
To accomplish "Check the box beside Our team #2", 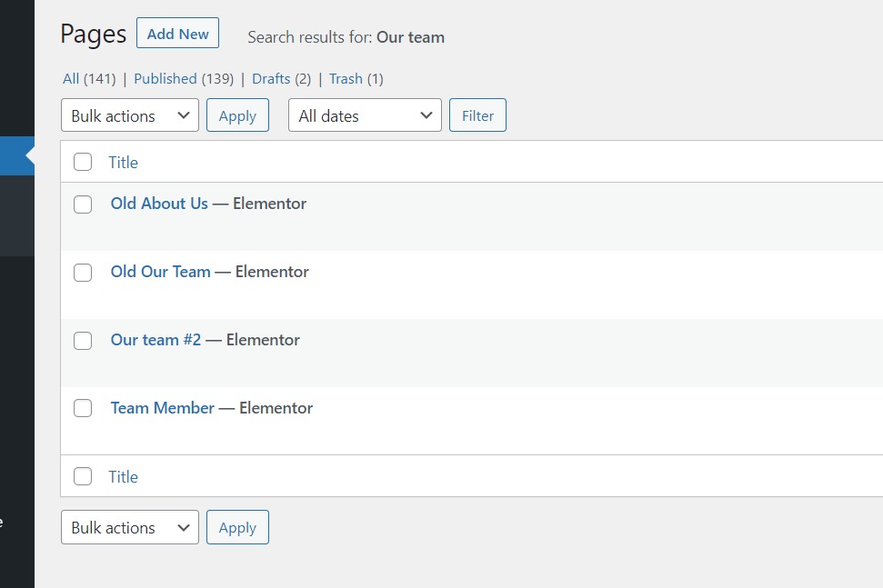I will tap(83, 341).
